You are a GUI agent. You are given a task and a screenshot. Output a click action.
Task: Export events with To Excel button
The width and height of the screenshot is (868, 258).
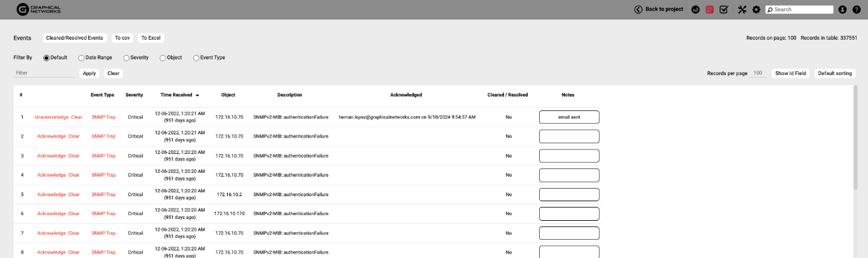(151, 38)
